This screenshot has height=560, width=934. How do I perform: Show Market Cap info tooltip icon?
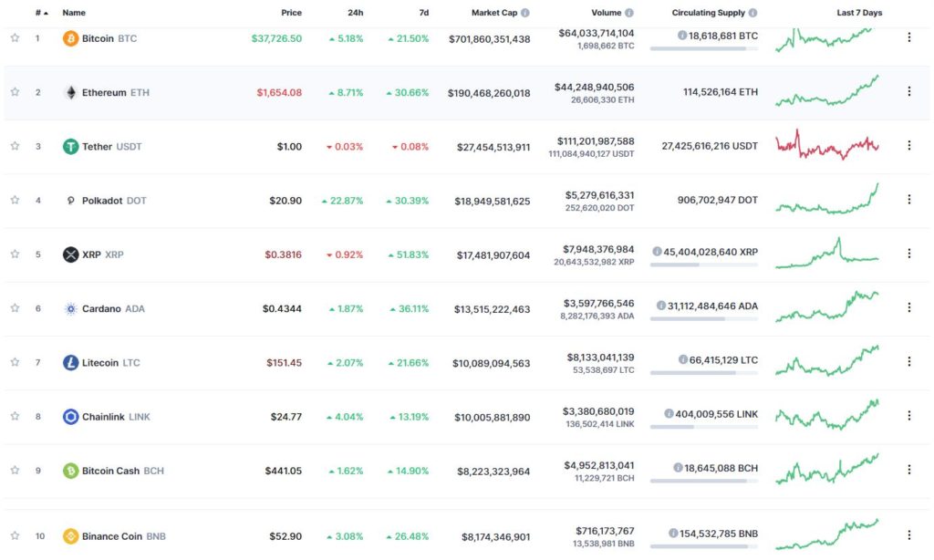(x=524, y=13)
